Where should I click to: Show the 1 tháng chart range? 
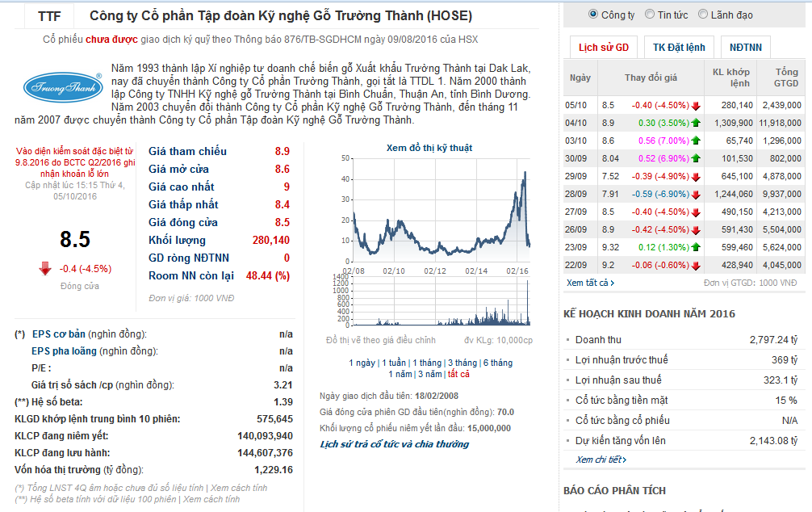(x=427, y=363)
